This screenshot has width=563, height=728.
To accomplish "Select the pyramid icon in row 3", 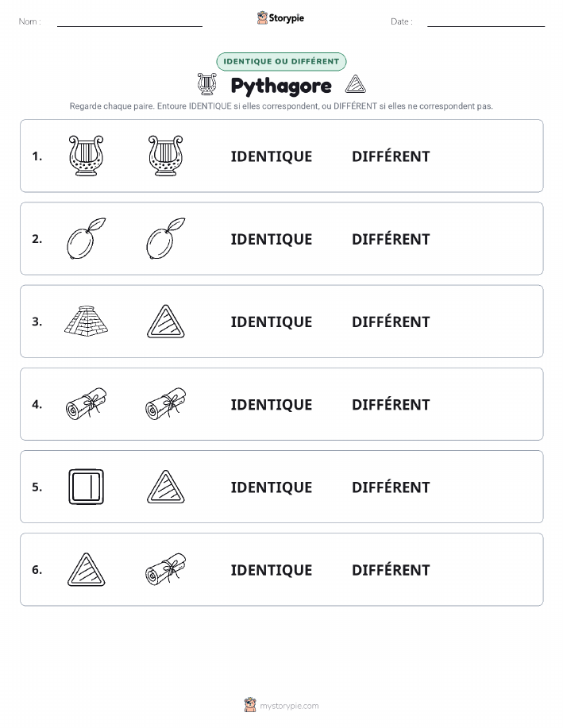I will [x=86, y=321].
